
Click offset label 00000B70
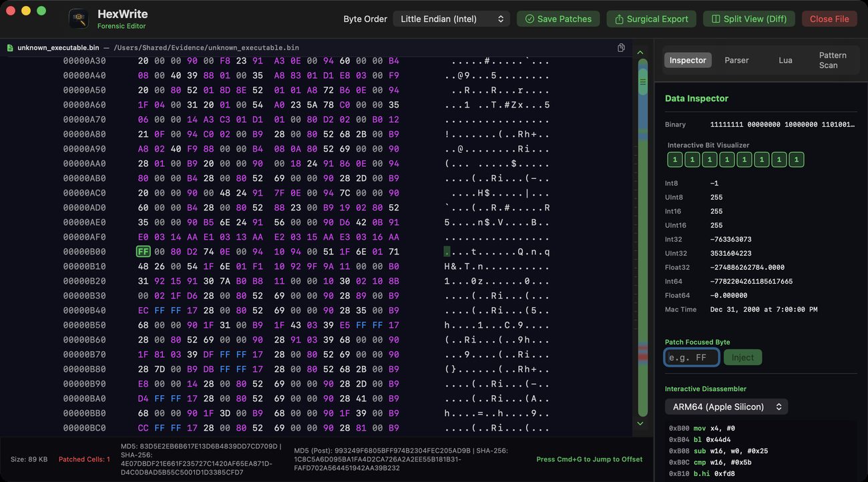(84, 354)
